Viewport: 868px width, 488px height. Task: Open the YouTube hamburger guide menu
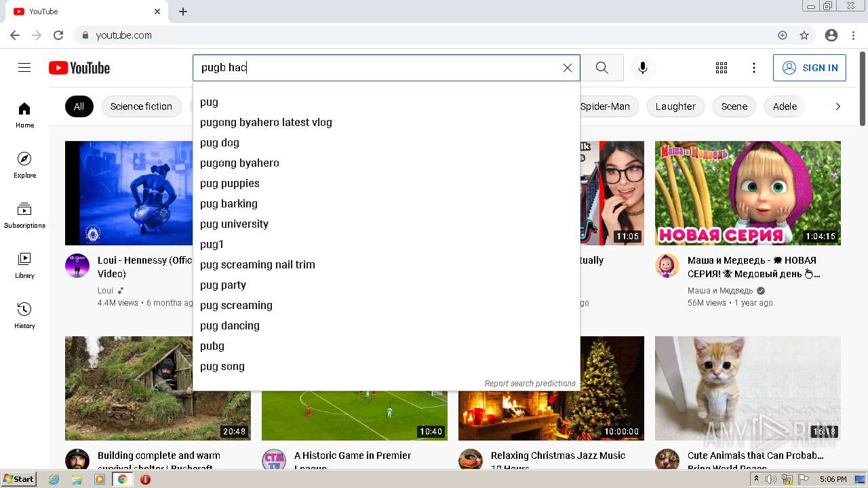point(24,68)
